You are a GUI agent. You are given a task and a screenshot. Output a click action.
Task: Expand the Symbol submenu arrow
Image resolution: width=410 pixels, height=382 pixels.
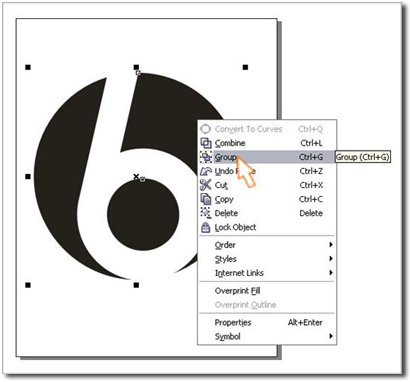(331, 336)
